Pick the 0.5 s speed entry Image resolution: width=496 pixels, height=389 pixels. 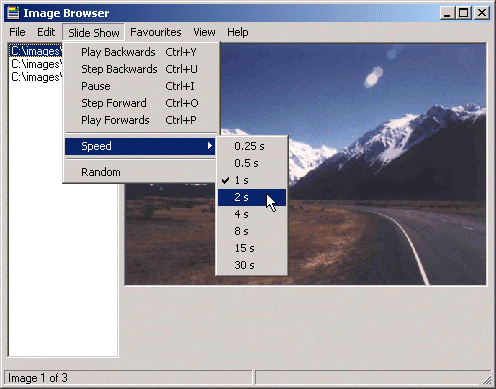click(252, 163)
